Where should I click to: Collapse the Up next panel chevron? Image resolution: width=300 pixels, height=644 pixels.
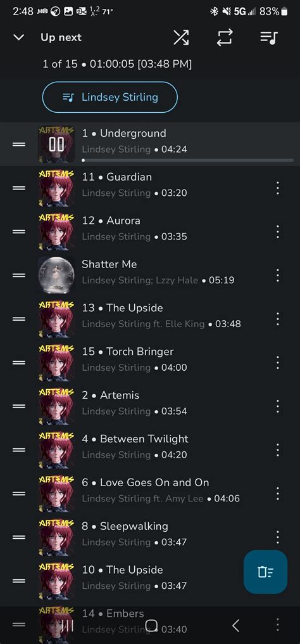click(19, 37)
